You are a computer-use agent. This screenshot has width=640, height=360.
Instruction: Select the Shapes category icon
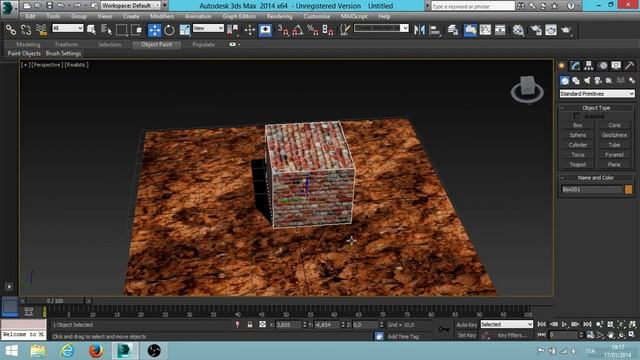(576, 81)
